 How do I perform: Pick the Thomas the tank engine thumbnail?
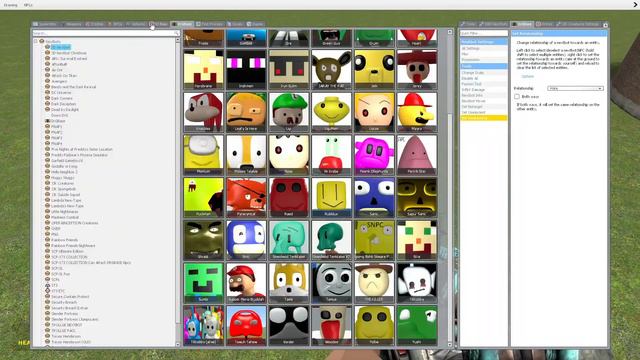click(x=331, y=282)
